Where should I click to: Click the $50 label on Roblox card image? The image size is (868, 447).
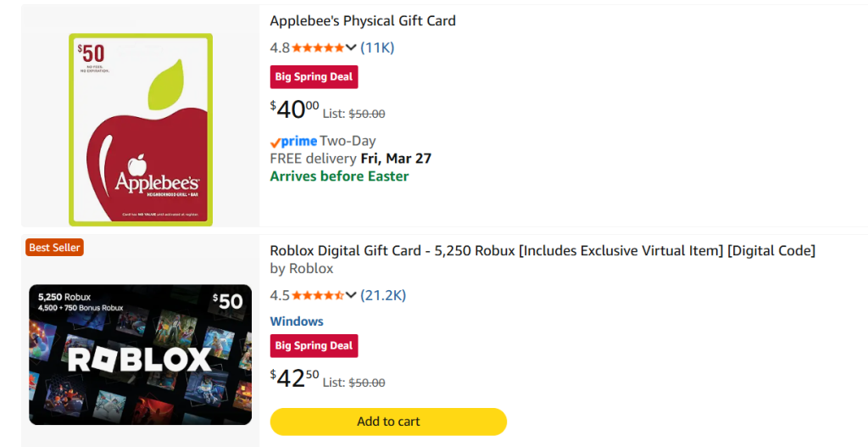(227, 301)
